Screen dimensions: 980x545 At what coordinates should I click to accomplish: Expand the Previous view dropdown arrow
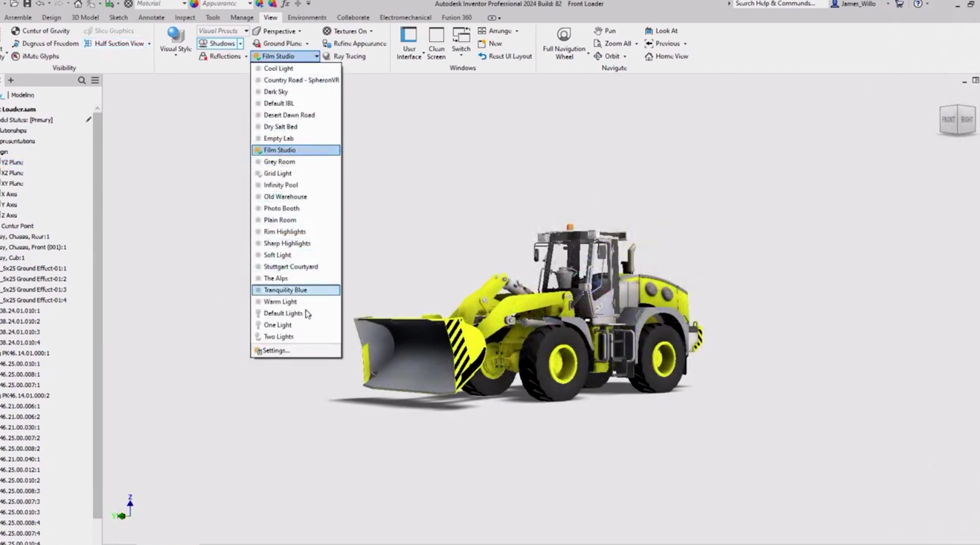[685, 44]
